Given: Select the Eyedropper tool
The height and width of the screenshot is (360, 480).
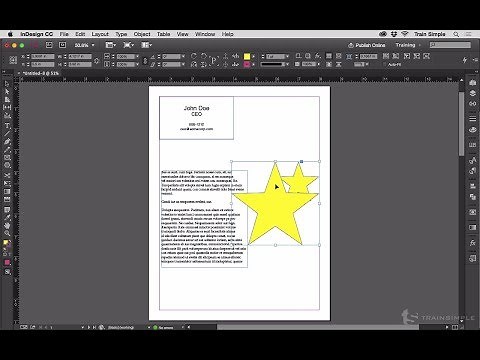Looking at the screenshot, I should click(x=7, y=218).
